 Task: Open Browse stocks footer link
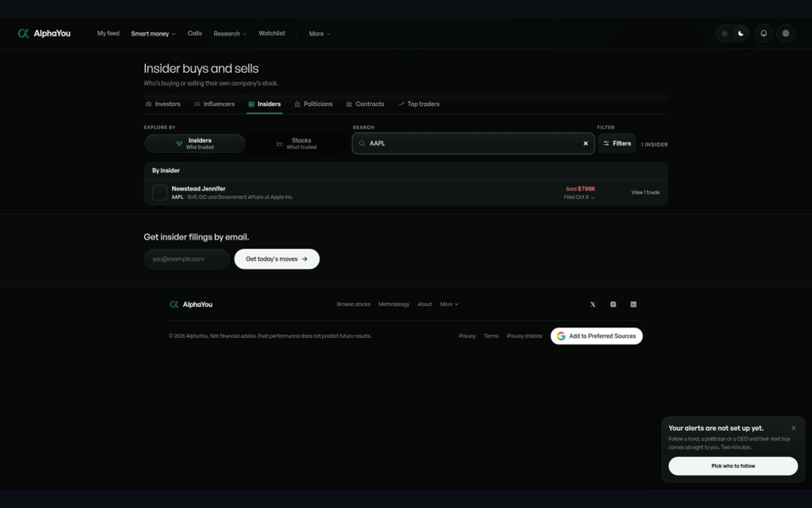pyautogui.click(x=354, y=304)
